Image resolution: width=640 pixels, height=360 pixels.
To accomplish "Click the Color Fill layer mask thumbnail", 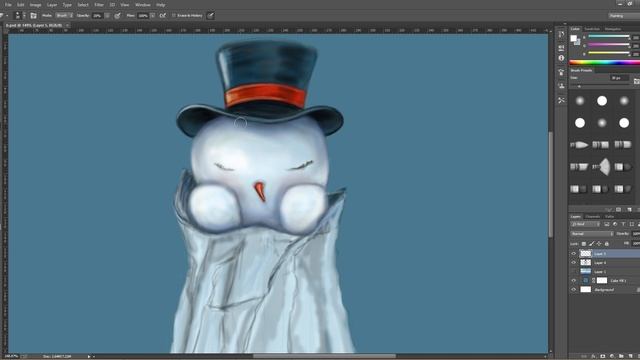I will click(602, 281).
